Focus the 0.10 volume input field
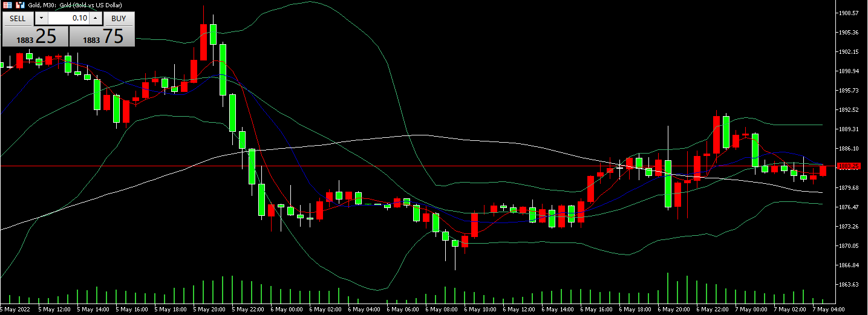Viewport: 868px width, 315px height. [x=68, y=18]
